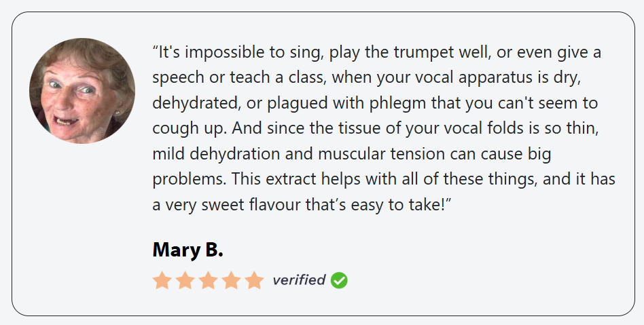The width and height of the screenshot is (644, 325).
Task: Click the opening words "It's impossible to sing"
Action: point(227,52)
